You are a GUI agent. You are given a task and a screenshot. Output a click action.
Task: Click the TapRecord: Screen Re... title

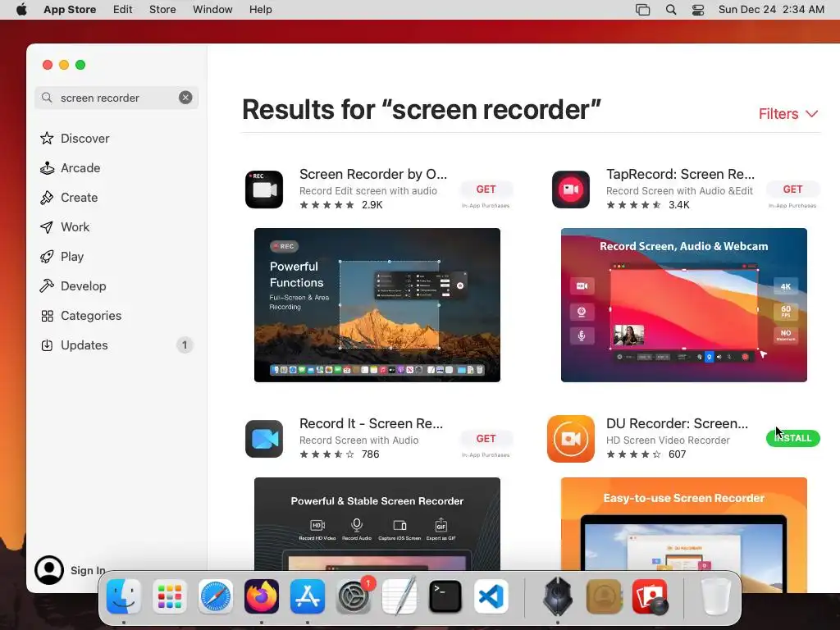click(x=680, y=174)
